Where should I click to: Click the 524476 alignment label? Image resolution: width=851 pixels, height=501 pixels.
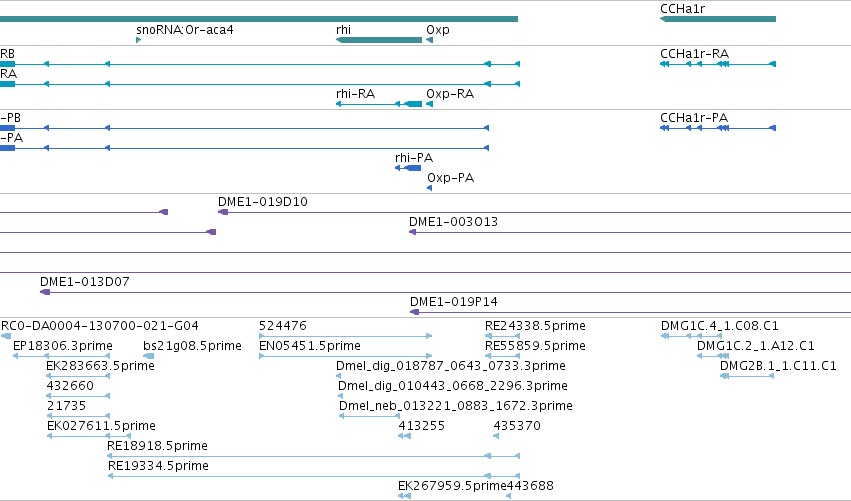point(283,326)
